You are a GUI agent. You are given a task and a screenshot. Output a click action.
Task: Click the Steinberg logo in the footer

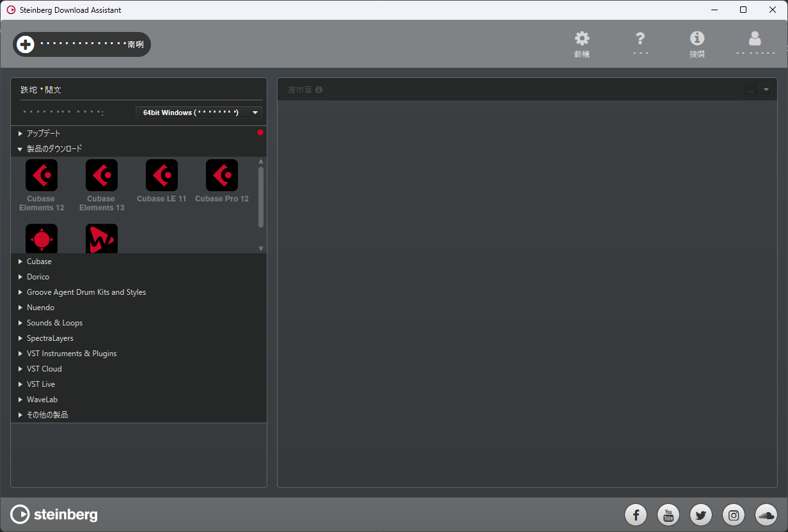54,514
